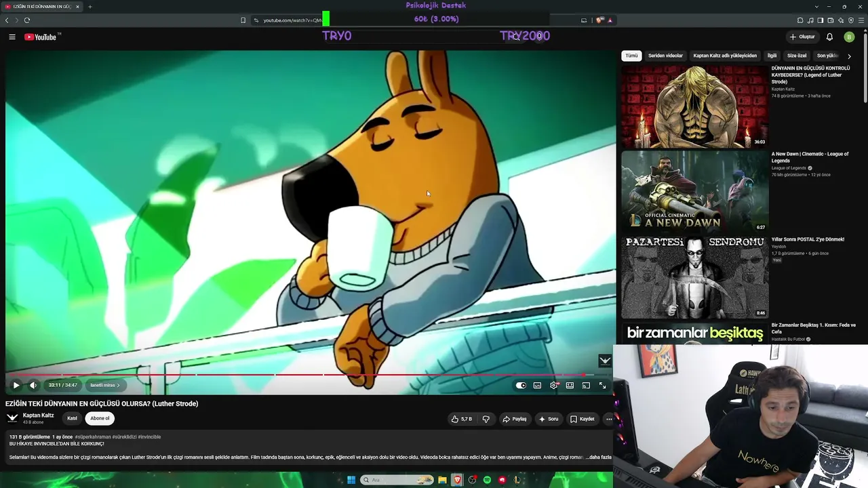Image resolution: width=868 pixels, height=488 pixels.
Task: Toggle the autoplay switch in the player
Action: 521,385
